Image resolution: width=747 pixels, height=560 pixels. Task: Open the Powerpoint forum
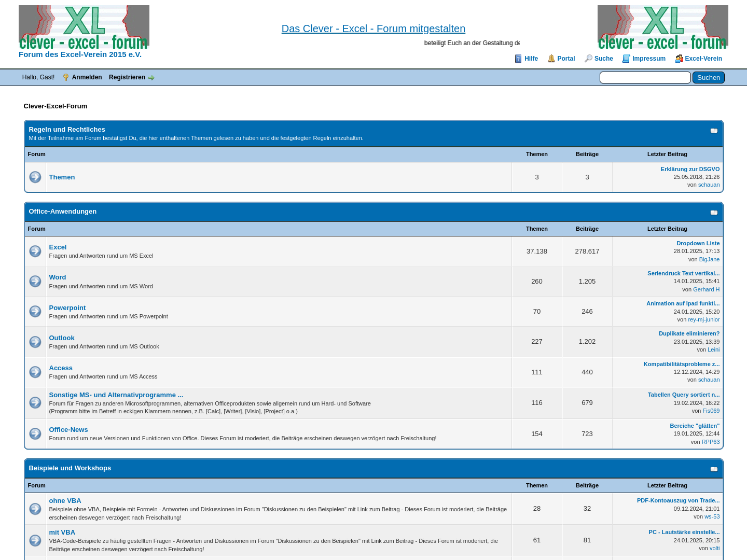67,307
